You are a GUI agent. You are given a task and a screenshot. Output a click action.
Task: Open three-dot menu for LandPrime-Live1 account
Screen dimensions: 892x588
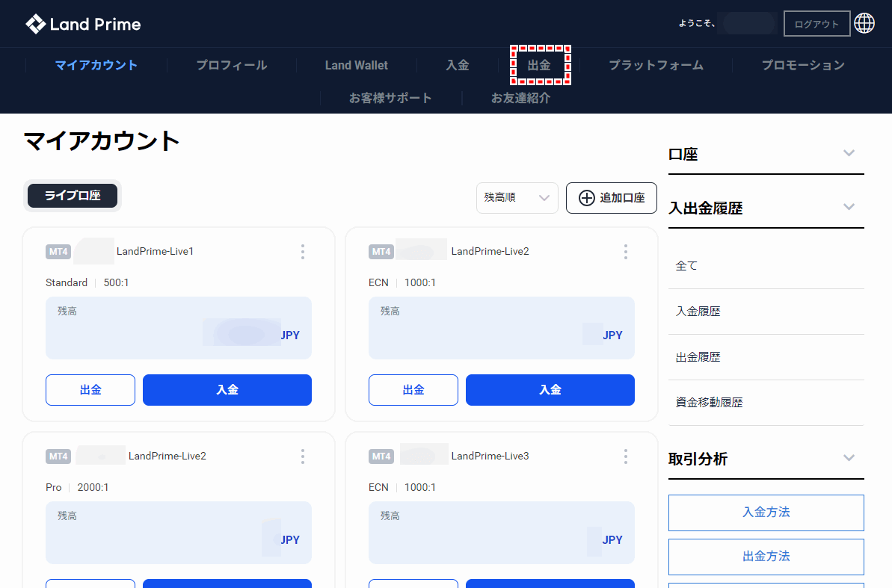coord(303,252)
